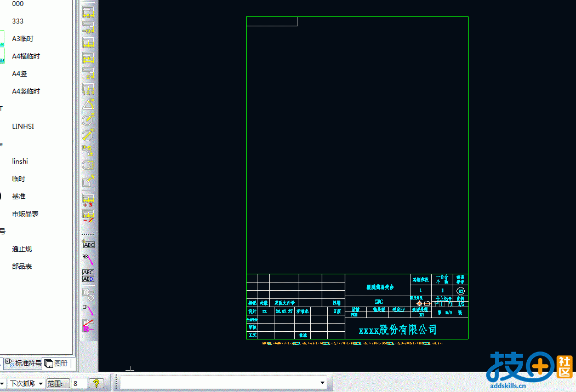The width and height of the screenshot is (576, 392).
Task: Select the linear dimension tool showing 5
Action: coord(88,12)
